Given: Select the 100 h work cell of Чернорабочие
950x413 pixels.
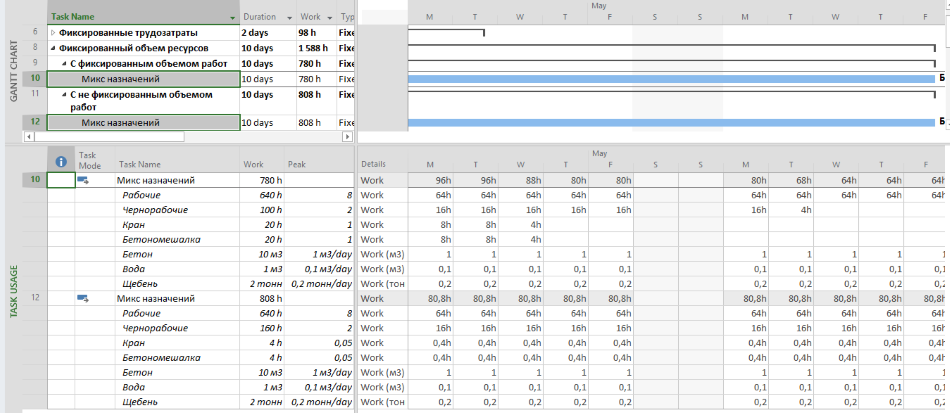Looking at the screenshot, I should click(x=262, y=210).
